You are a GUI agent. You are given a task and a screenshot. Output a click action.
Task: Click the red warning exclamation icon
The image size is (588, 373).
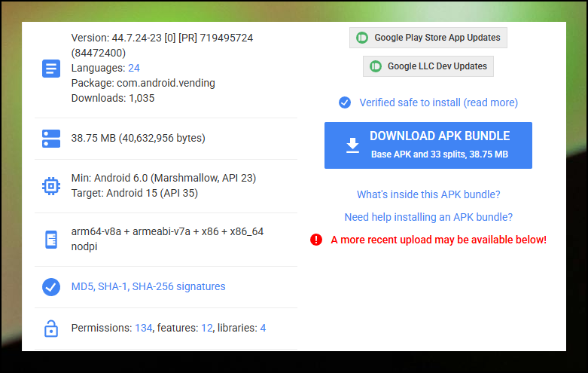point(316,240)
